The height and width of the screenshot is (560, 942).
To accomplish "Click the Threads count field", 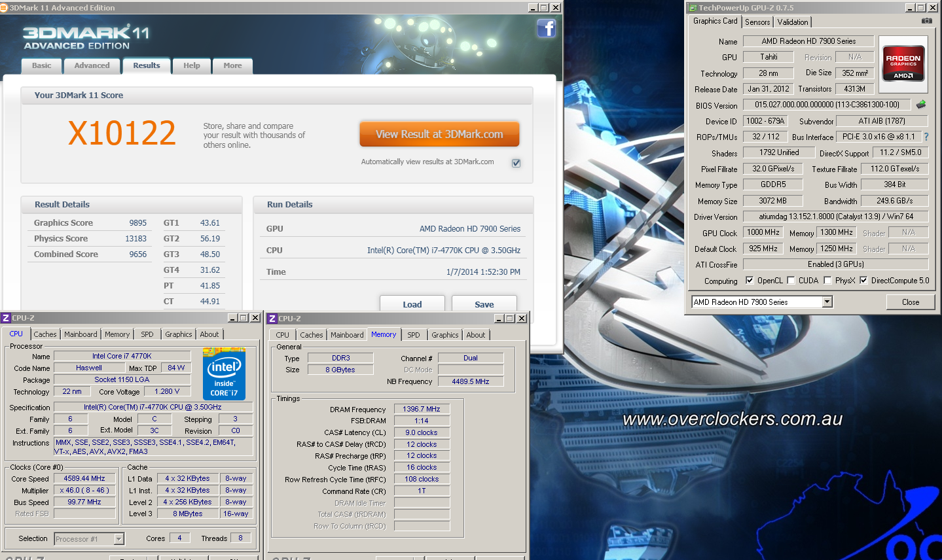I will [x=240, y=538].
